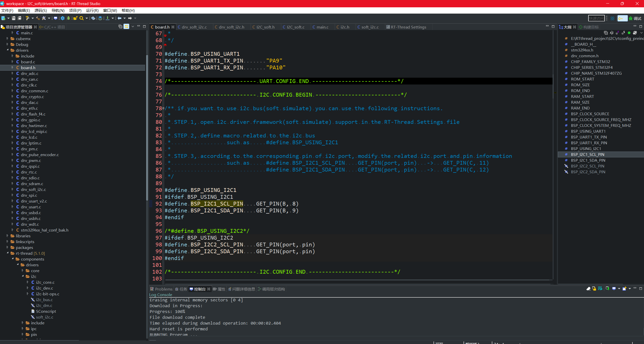This screenshot has width=644, height=344.
Task: Open the yellow magnifier search tool
Action: pos(81,18)
